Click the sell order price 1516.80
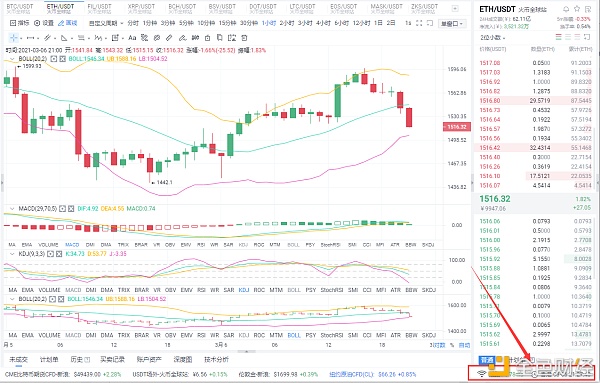Image resolution: width=600 pixels, height=383 pixels. tap(490, 101)
